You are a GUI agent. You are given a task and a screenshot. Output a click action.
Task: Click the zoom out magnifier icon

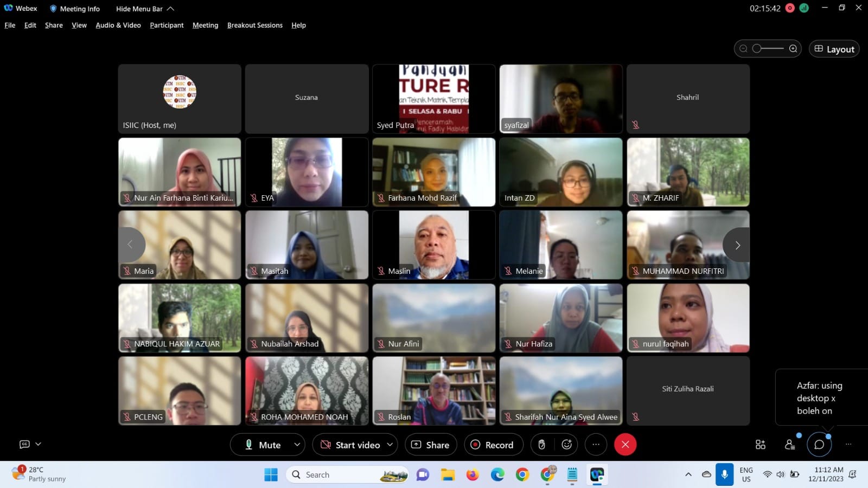pos(743,49)
